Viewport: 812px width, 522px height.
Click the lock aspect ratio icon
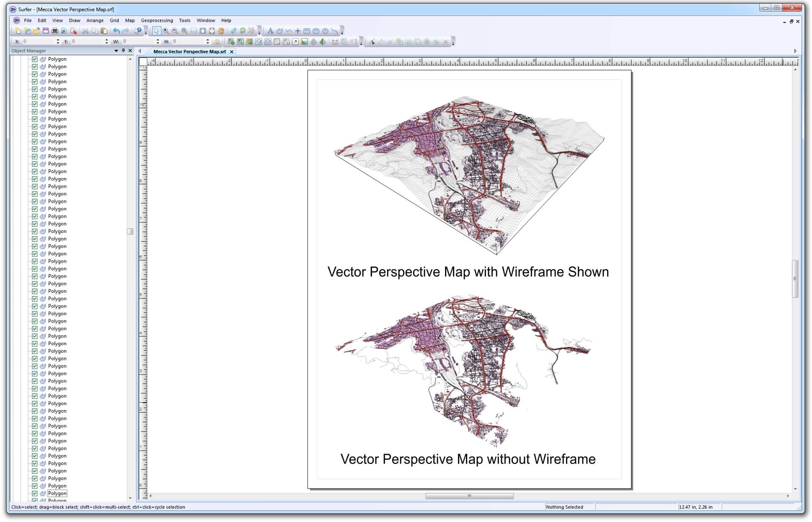[217, 41]
